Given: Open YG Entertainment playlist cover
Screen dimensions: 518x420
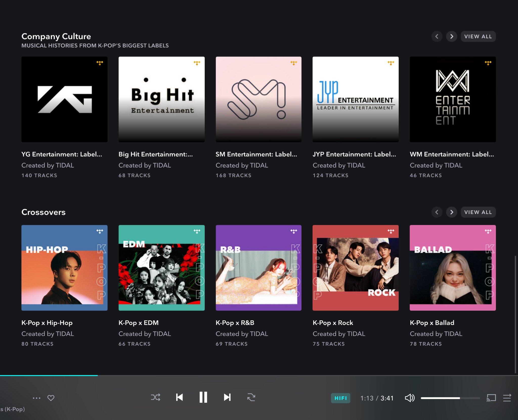Looking at the screenshot, I should (x=64, y=99).
